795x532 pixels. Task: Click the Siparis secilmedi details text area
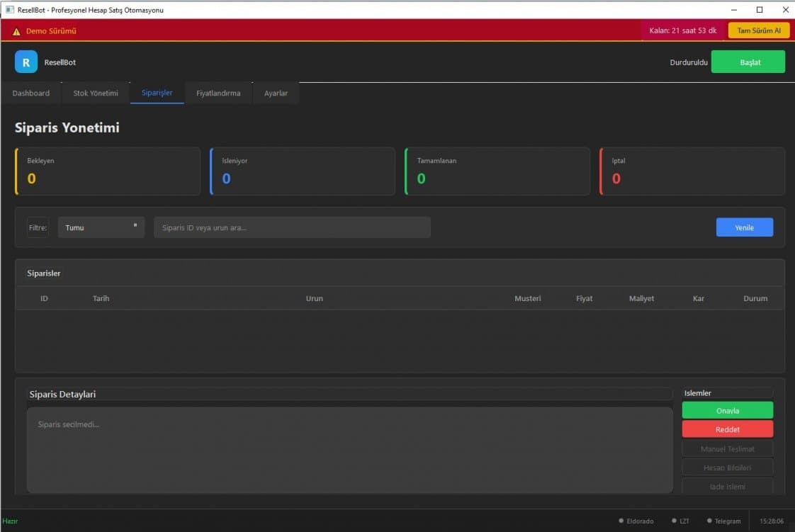coord(350,450)
